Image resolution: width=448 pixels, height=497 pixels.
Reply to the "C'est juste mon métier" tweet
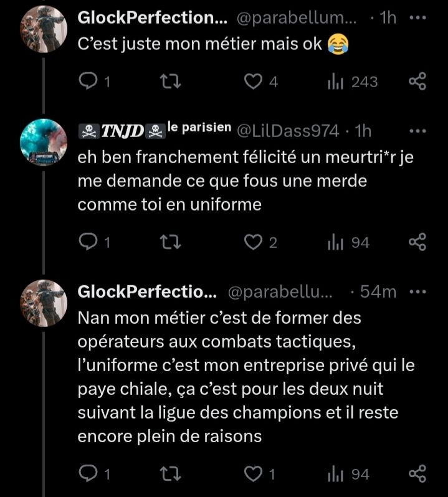pyautogui.click(x=89, y=82)
